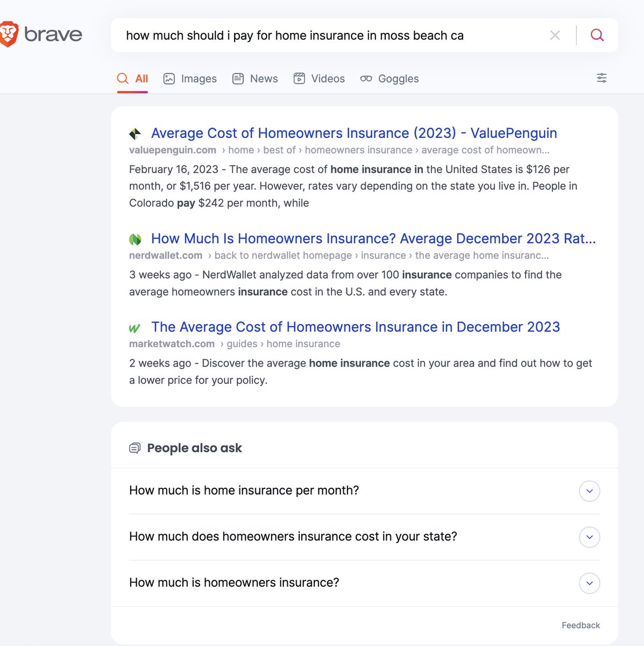Click the Brave lion logo

[9, 34]
